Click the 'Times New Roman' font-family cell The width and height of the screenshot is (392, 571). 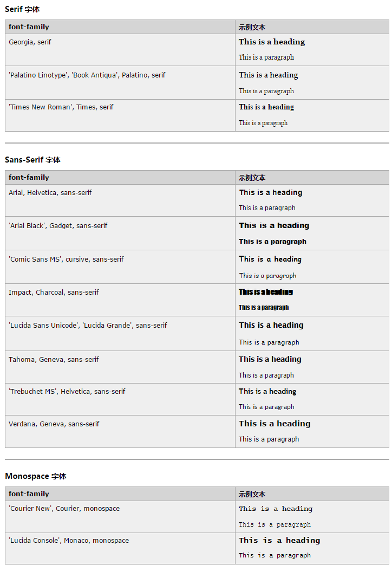(x=61, y=107)
